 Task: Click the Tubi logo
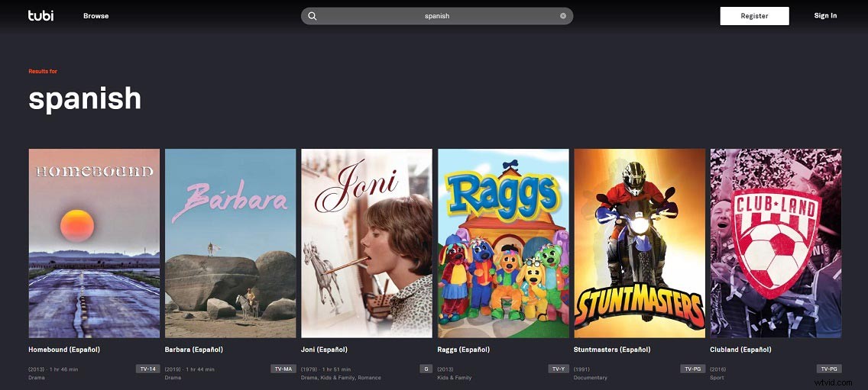coord(41,15)
